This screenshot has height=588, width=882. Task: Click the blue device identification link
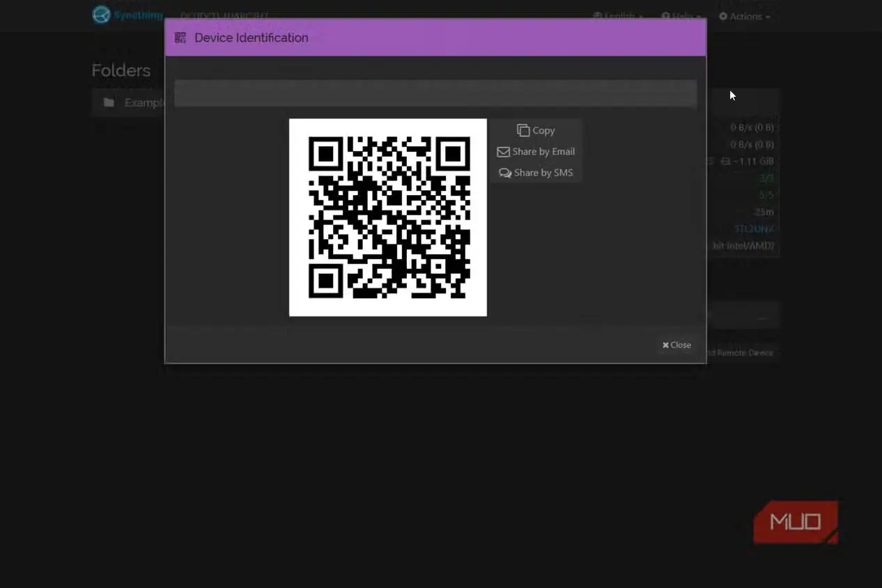click(x=754, y=229)
